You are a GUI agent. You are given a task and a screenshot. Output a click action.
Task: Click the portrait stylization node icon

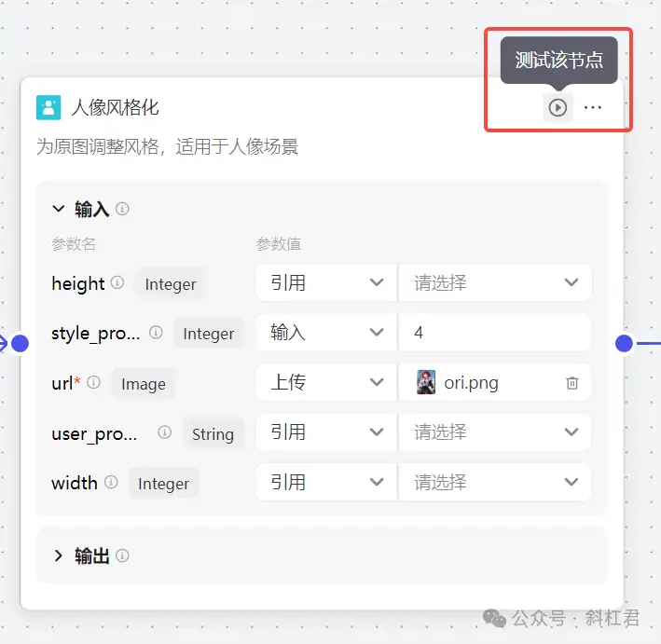(x=48, y=107)
